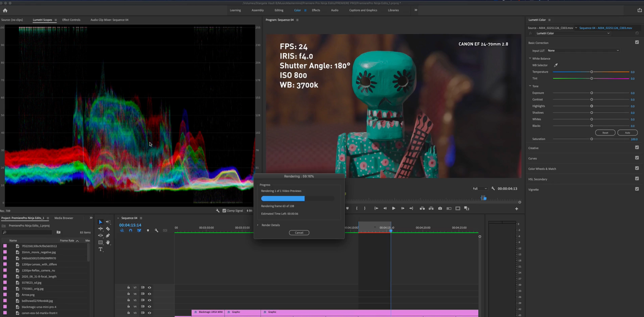Click the Home icon
The image size is (644, 317).
point(5,10)
